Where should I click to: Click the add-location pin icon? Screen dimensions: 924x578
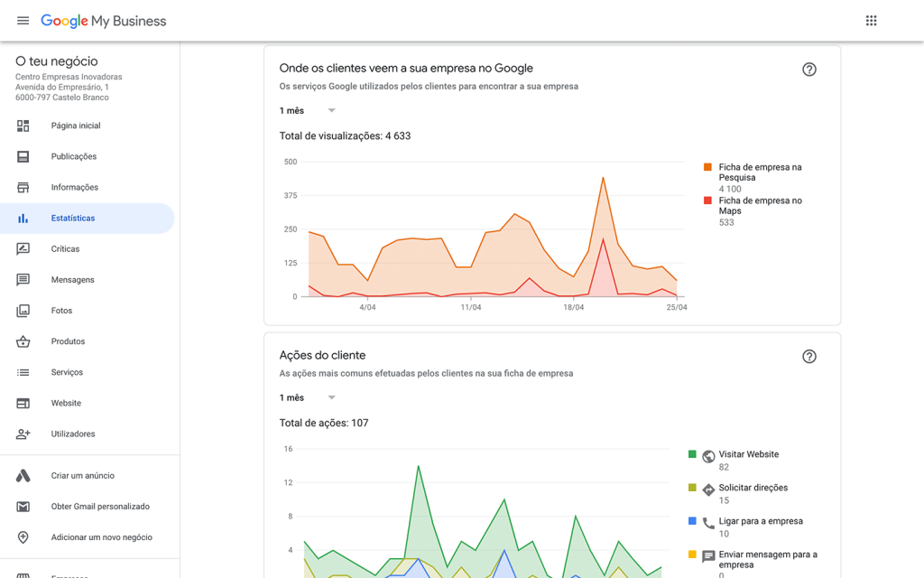(23, 537)
